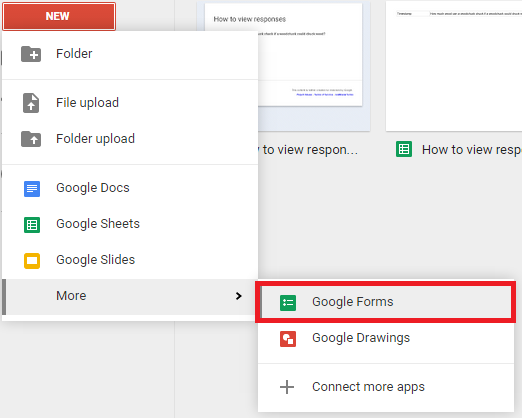This screenshot has width=522, height=418.
Task: Open the More submenu item
Action: (x=130, y=297)
